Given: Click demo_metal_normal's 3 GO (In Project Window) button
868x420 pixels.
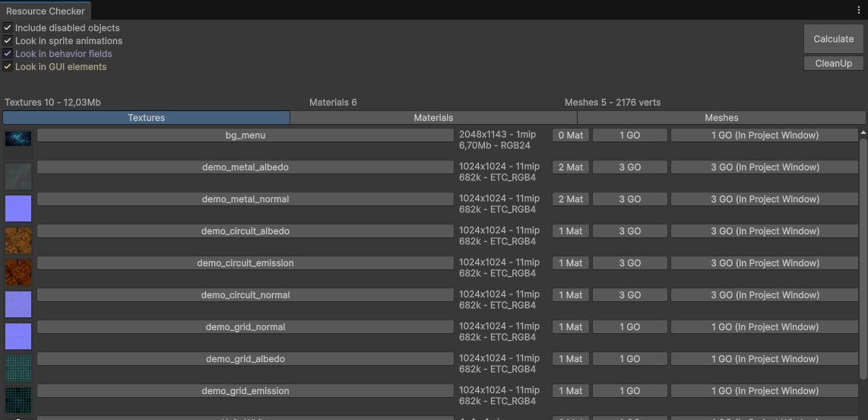Looking at the screenshot, I should coord(765,199).
